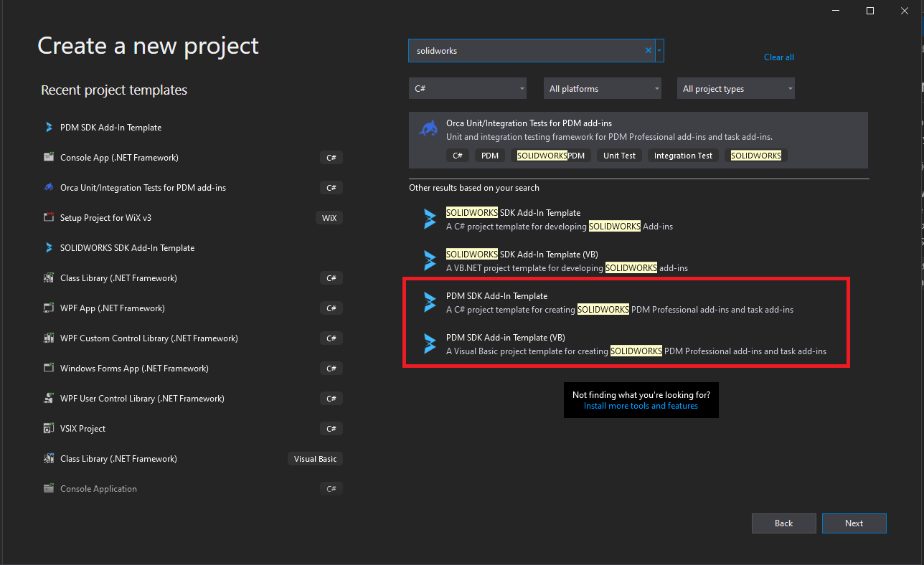Image resolution: width=924 pixels, height=565 pixels.
Task: Open the C# language filter dropdown
Action: 468,89
